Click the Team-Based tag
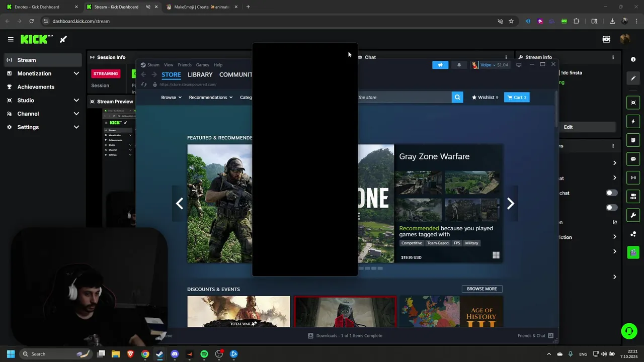Screen dimensions: 644x362 [438, 243]
